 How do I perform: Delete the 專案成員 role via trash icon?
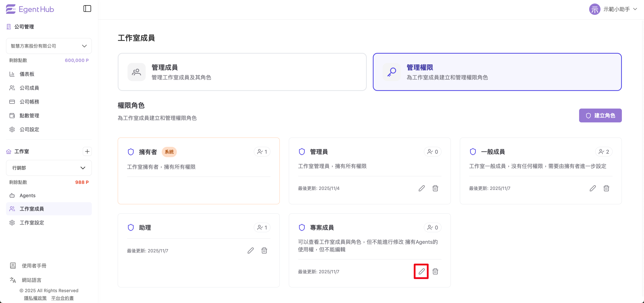[x=435, y=271]
